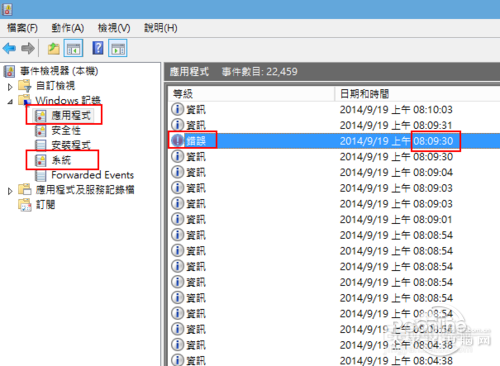Viewport: 500px width, 366px height.
Task: Select 自訂檢視 in the tree
Action: (x=55, y=86)
